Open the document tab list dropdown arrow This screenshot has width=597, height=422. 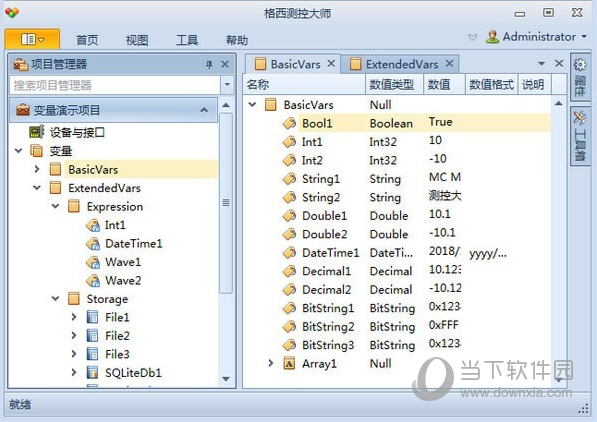(541, 64)
